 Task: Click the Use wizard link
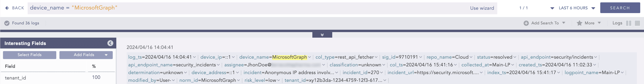pyautogui.click(x=482, y=8)
